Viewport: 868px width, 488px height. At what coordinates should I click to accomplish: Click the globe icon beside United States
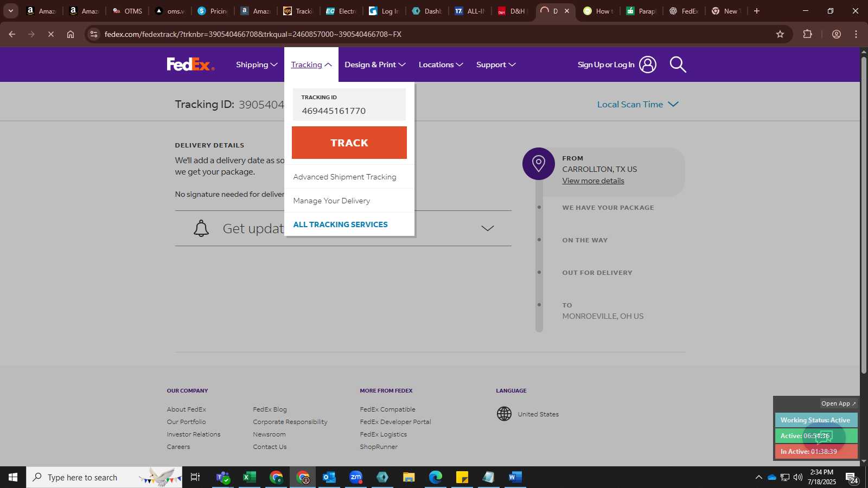504,414
